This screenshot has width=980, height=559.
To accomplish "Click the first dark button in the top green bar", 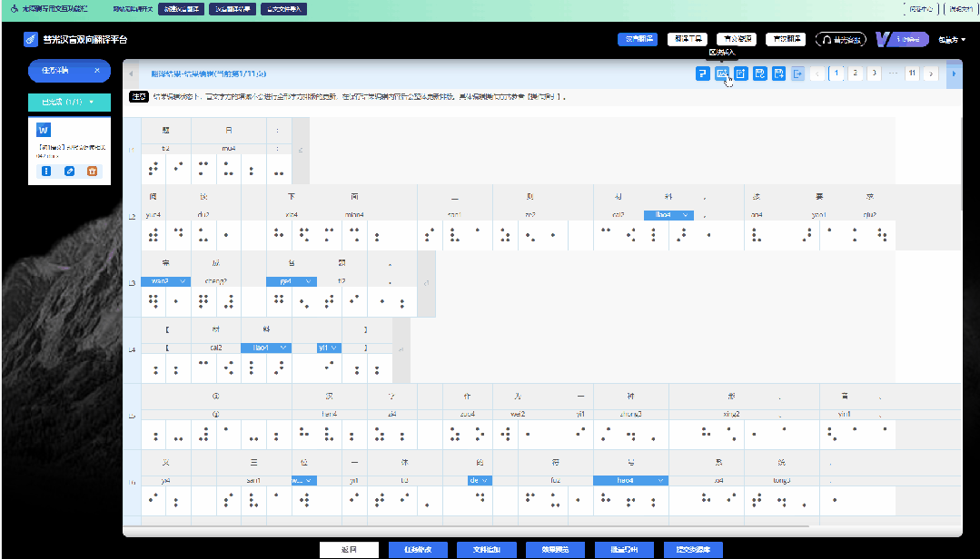I will pyautogui.click(x=182, y=9).
